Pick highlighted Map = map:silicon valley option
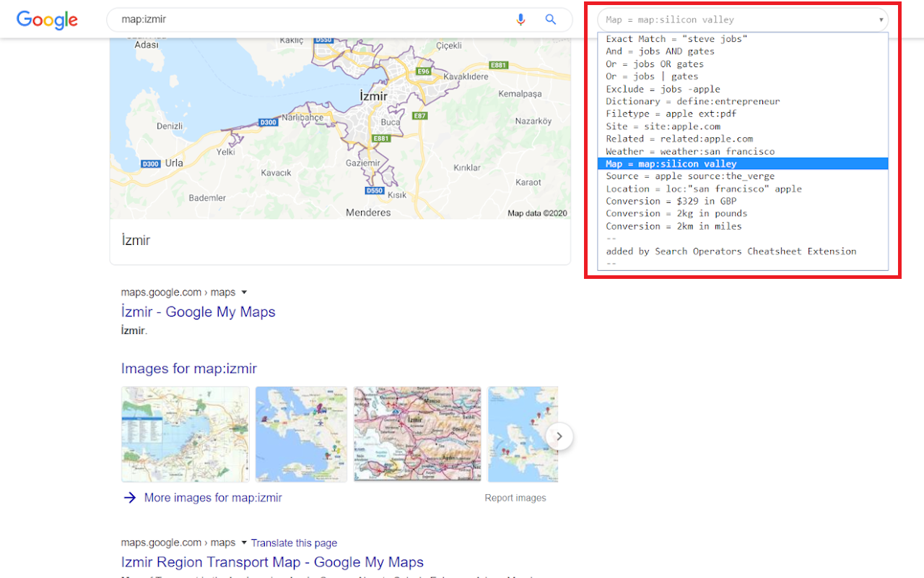Image resolution: width=924 pixels, height=578 pixels. point(743,164)
